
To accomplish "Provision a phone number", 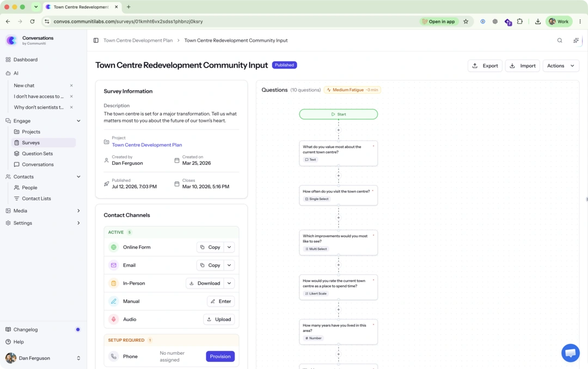I will [x=220, y=356].
